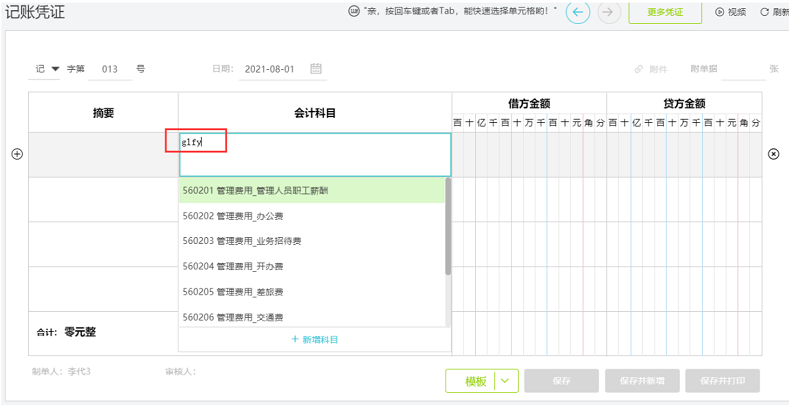Click the 摘要 column header
This screenshot has width=789, height=405.
click(x=103, y=113)
